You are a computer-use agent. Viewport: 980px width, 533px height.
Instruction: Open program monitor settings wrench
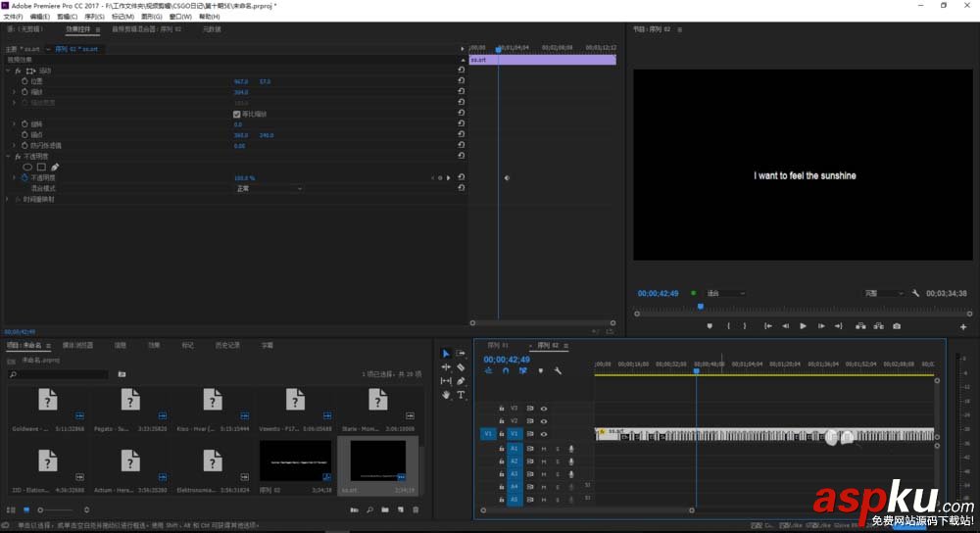point(915,293)
